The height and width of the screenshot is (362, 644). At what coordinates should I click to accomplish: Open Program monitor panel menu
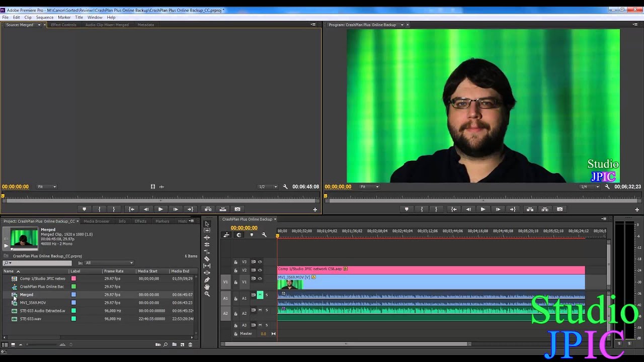pyautogui.click(x=635, y=25)
